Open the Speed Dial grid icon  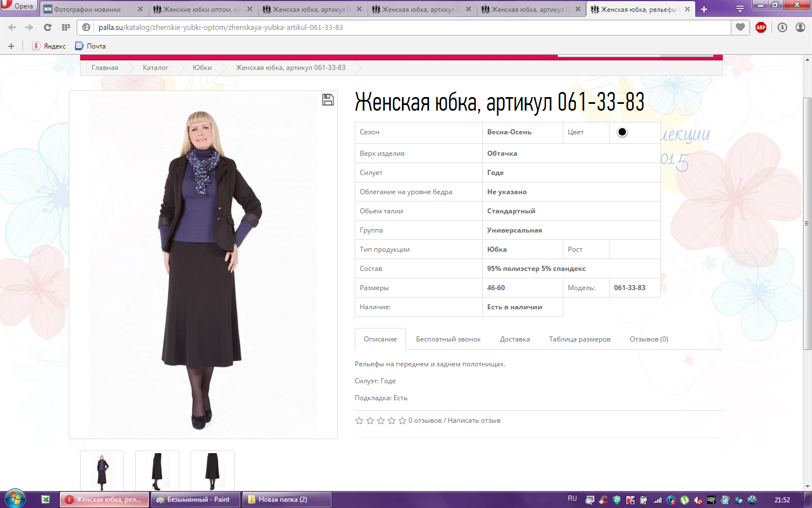coord(66,27)
